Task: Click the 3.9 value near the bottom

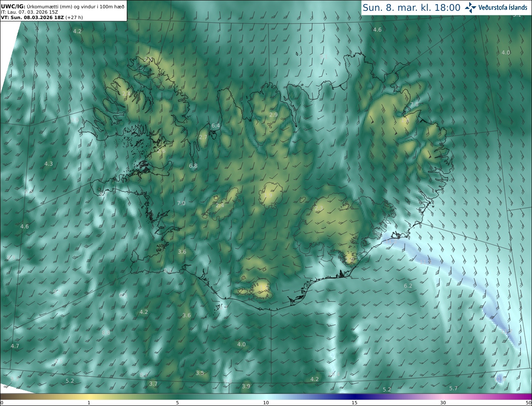Action: point(246,386)
